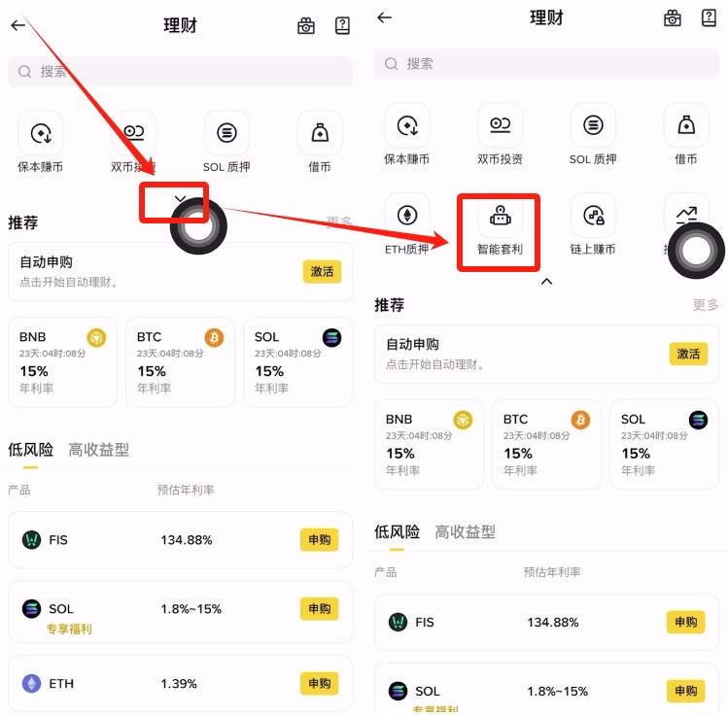
Task: Tap gift camera icon in left header
Action: [306, 25]
